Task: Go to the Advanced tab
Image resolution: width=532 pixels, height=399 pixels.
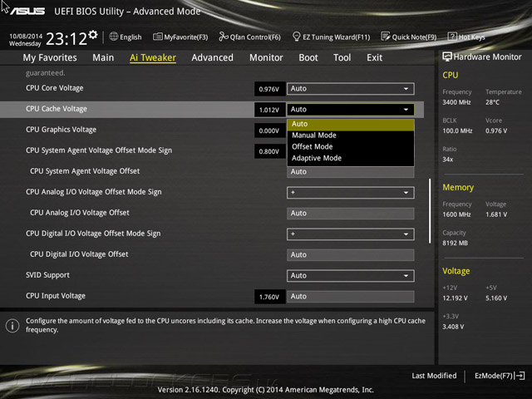Action: 213,57
